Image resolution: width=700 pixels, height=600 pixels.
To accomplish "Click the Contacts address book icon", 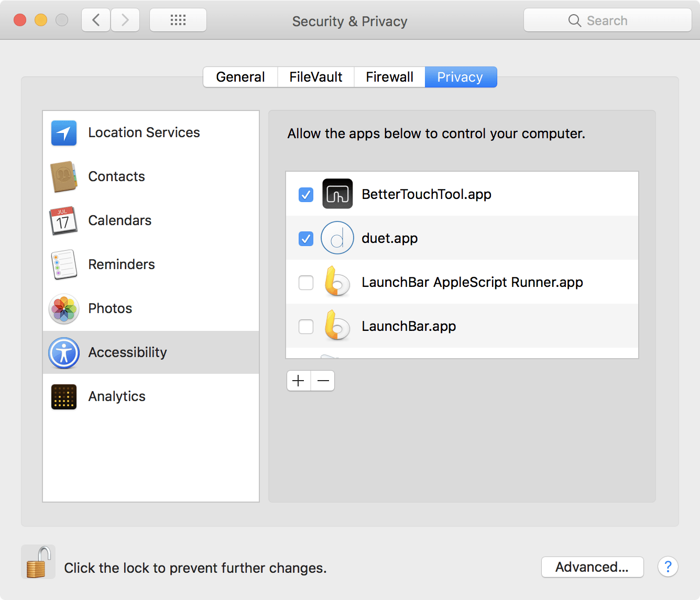I will click(x=63, y=177).
